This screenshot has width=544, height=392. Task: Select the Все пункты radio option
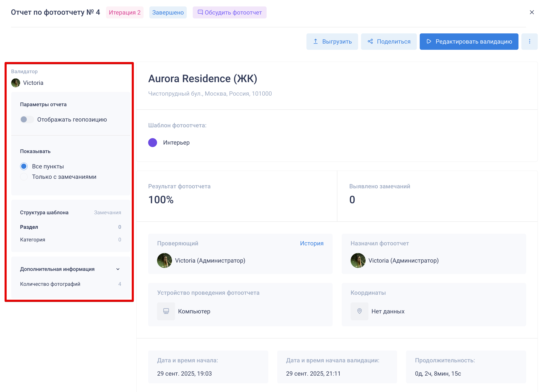[24, 166]
